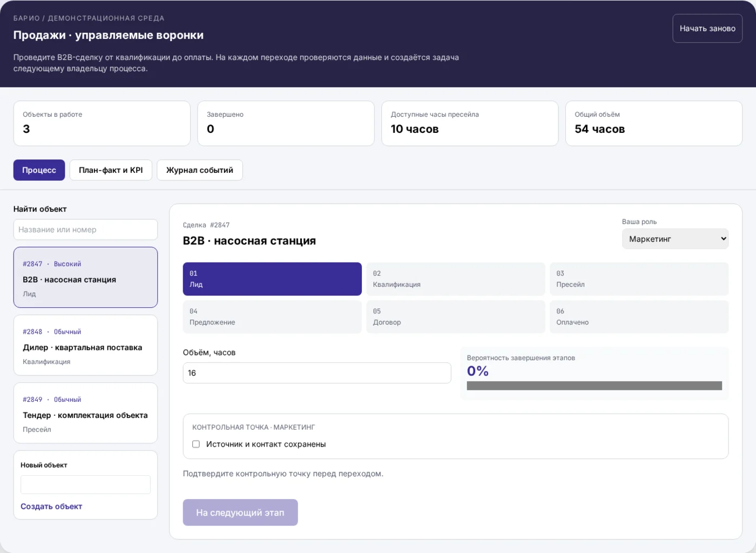
Task: Click the 'Завершено' metric card
Action: (286, 123)
